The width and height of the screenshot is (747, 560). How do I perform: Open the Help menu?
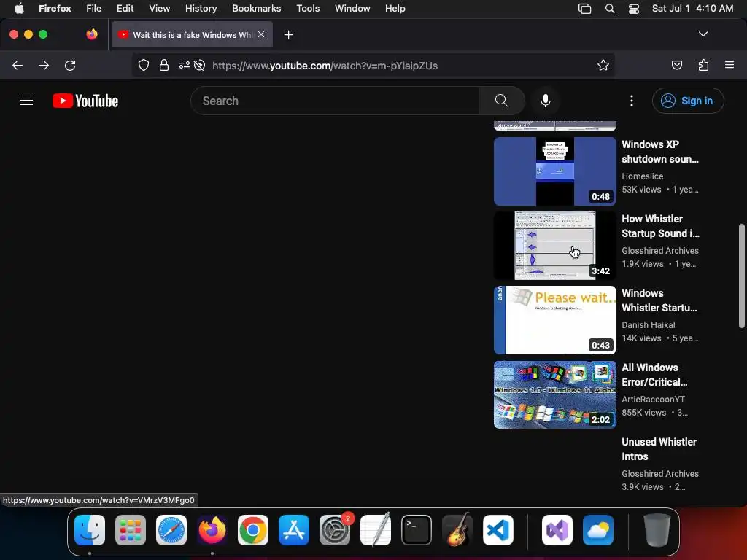point(395,9)
